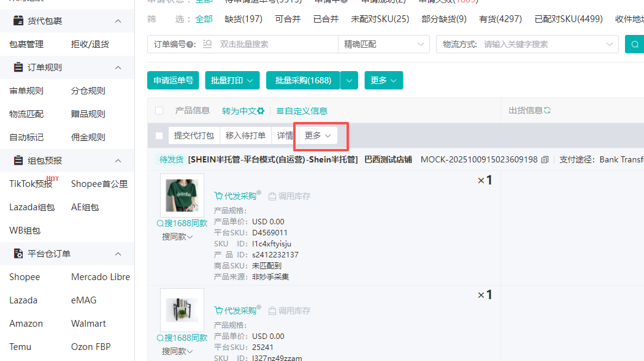Open the 精确匹配 match type dropdown

(x=383, y=44)
